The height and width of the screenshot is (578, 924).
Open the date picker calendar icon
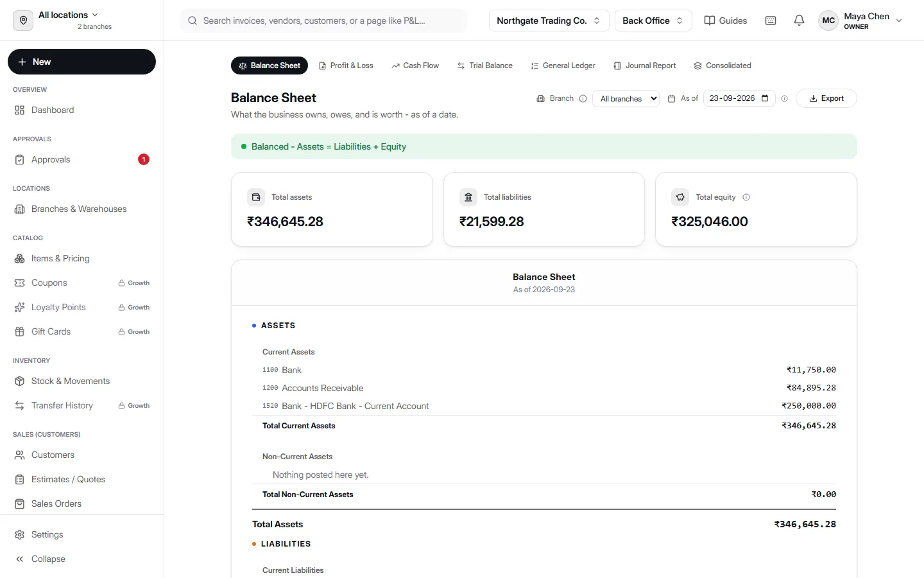[x=765, y=98]
